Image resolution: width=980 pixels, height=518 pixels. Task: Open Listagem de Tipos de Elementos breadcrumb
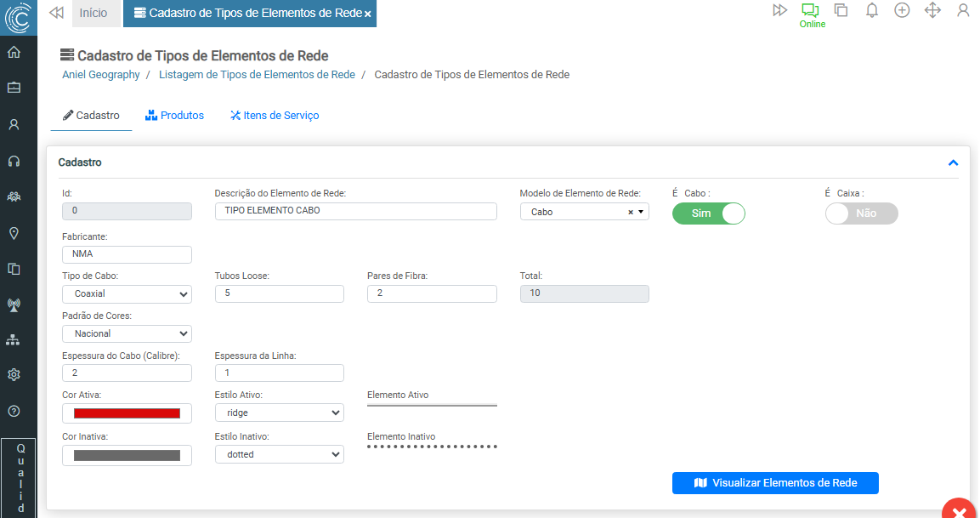256,75
